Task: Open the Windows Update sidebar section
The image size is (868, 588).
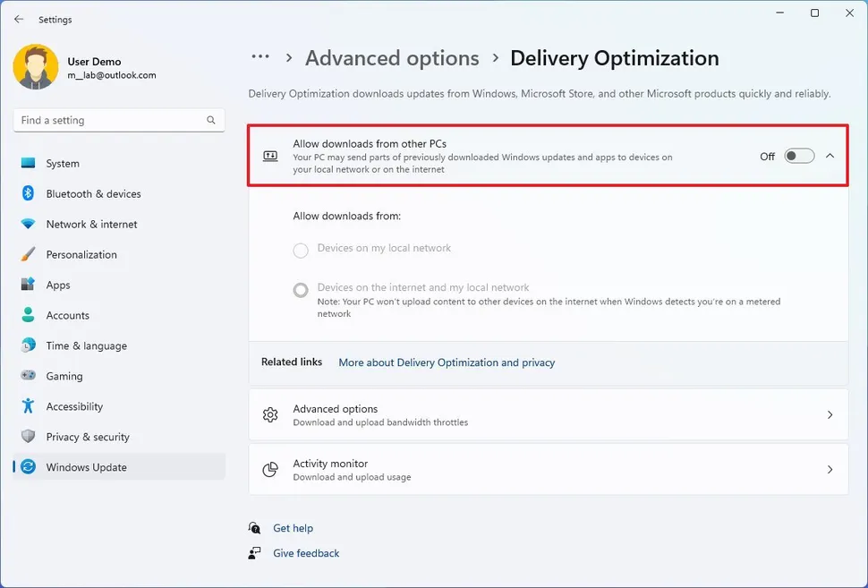Action: pyautogui.click(x=86, y=467)
